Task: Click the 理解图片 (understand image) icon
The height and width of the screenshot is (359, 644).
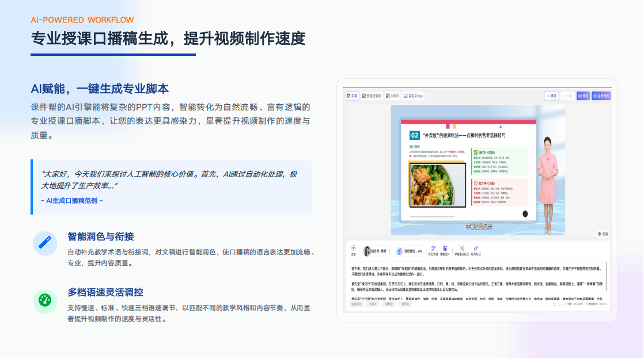Action: 445,249
